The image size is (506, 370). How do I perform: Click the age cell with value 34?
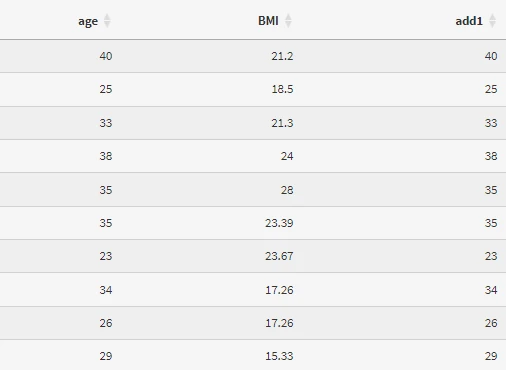[x=106, y=290]
